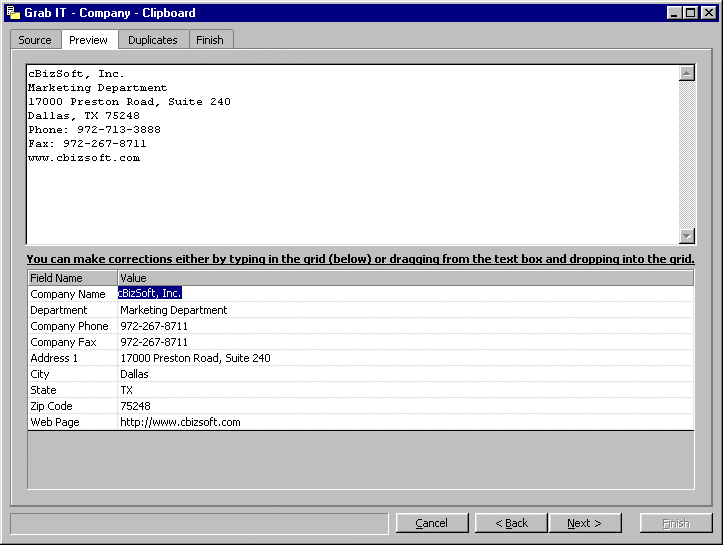The height and width of the screenshot is (545, 723).
Task: Click the < Back button
Action: pyautogui.click(x=511, y=523)
